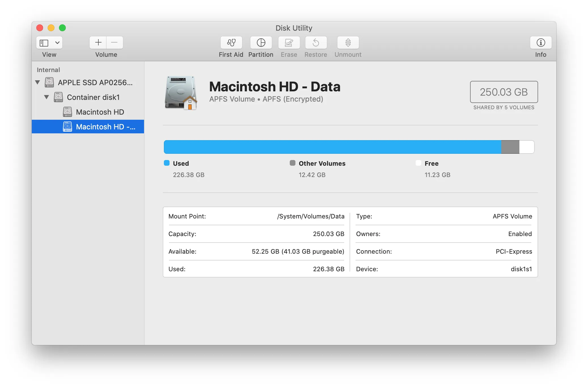Click the Remove Volume minus button
The height and width of the screenshot is (387, 588).
coord(114,42)
